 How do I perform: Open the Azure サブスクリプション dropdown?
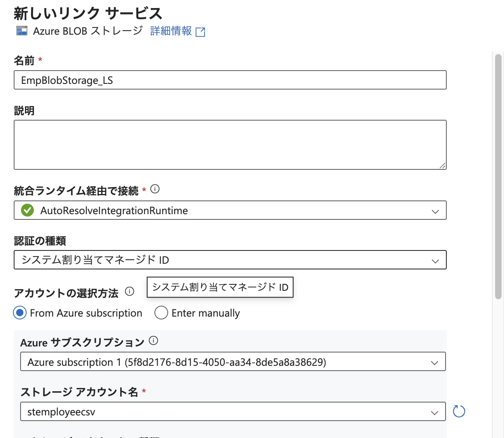click(434, 362)
